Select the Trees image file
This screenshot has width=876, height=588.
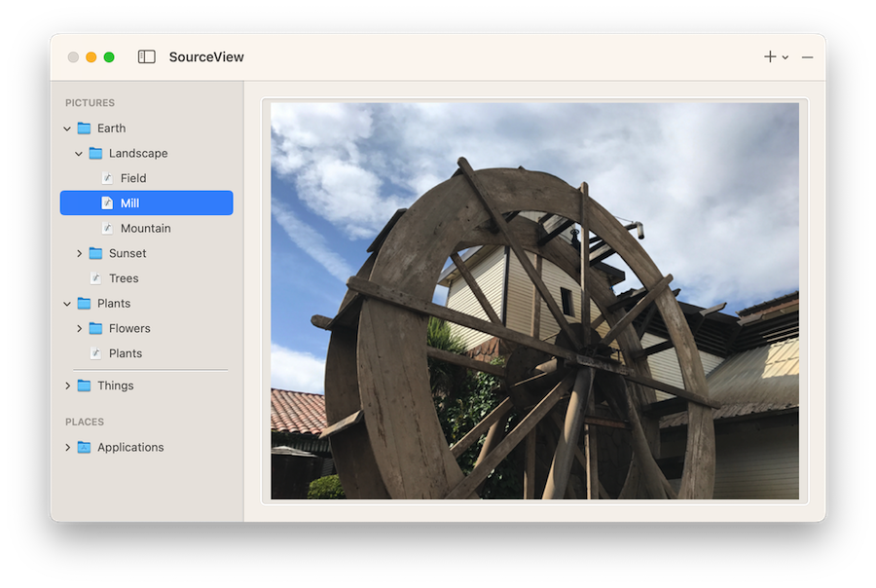[x=124, y=278]
